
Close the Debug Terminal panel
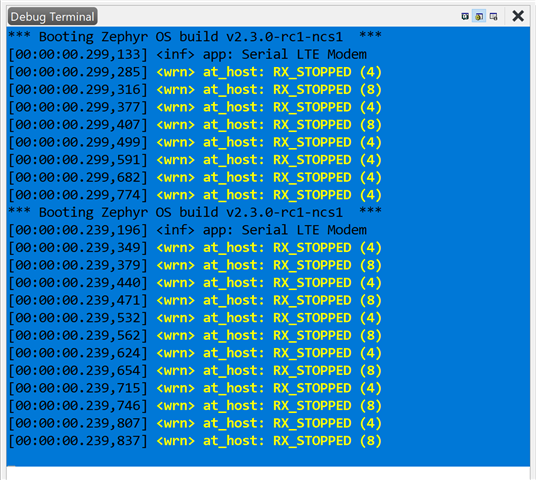518,16
